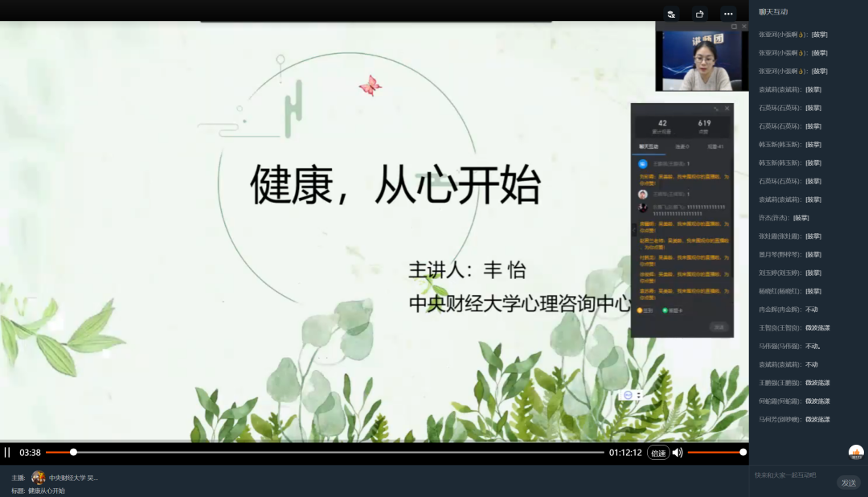The image size is (868, 497).
Task: Click 许杰's 鼓掌 chat message
Action: [784, 218]
